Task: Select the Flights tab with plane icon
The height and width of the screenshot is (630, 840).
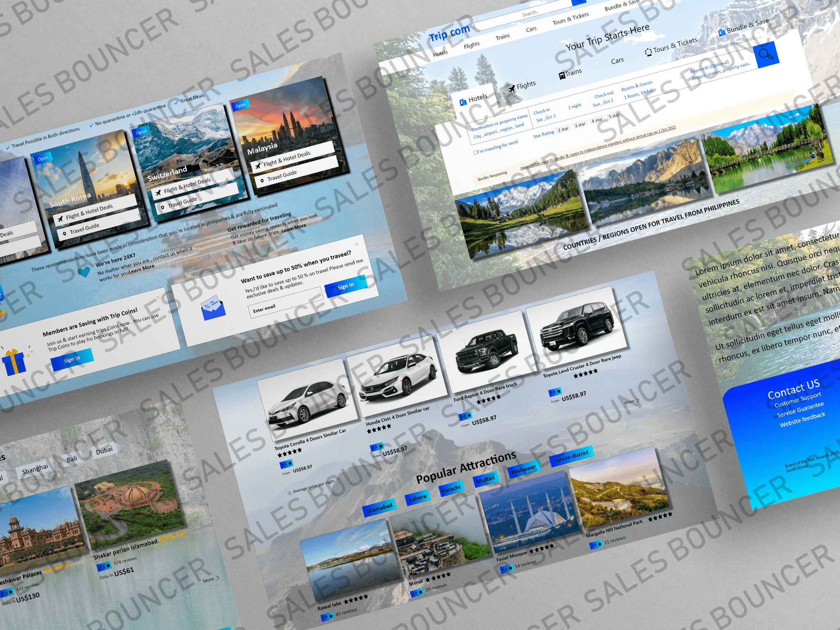Action: 522,86
